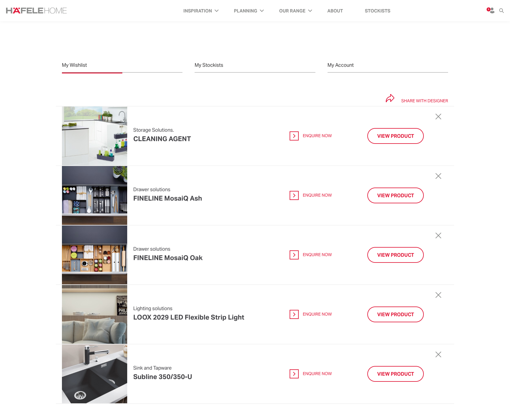Expand the Inspiration navigation dropdown
The height and width of the screenshot is (420, 510).
pyautogui.click(x=201, y=11)
